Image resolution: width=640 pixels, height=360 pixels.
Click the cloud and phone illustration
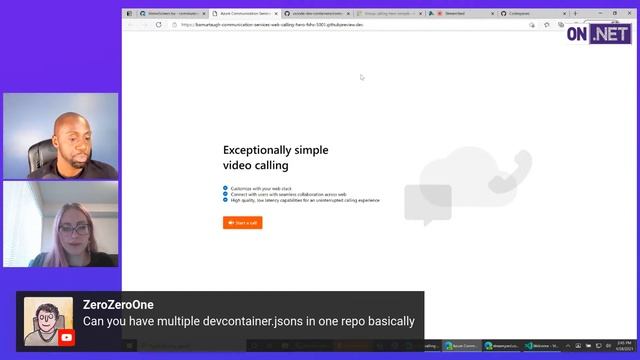pyautogui.click(x=468, y=186)
